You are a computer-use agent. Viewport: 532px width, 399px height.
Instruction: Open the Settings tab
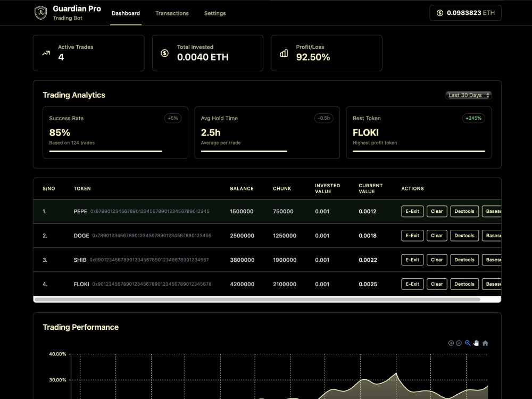point(215,13)
